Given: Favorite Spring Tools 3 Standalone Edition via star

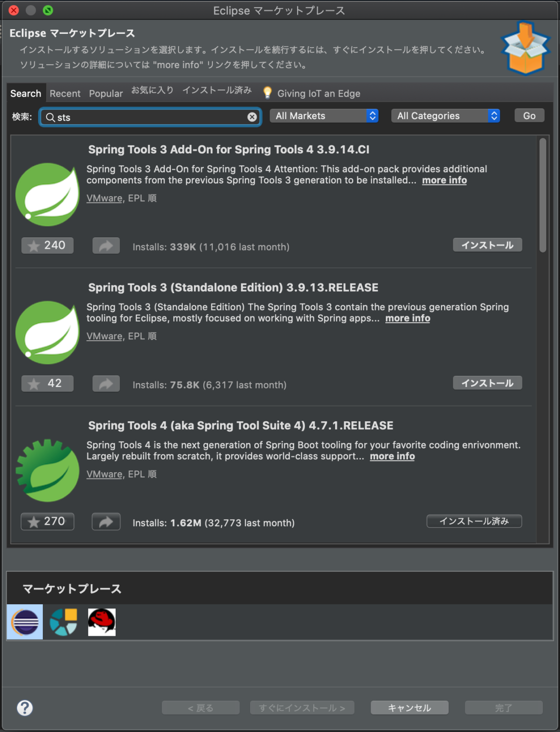Looking at the screenshot, I should pos(47,384).
